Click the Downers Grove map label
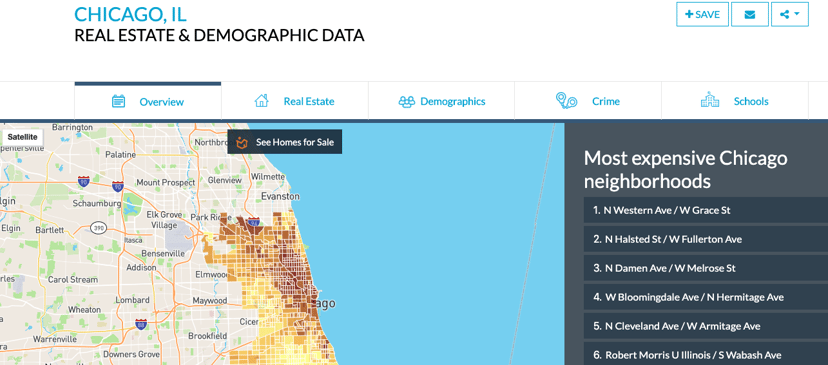Viewport: 828px width, 365px height. tap(131, 354)
